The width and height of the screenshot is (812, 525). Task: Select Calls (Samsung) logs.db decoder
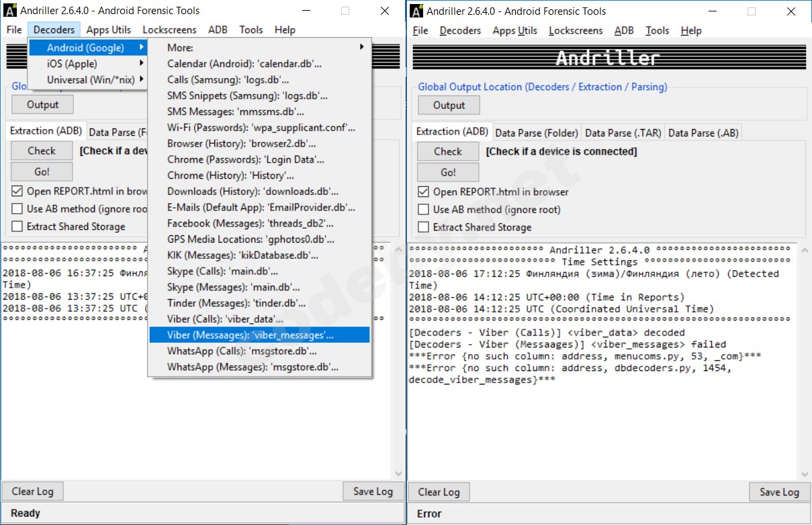(260, 80)
